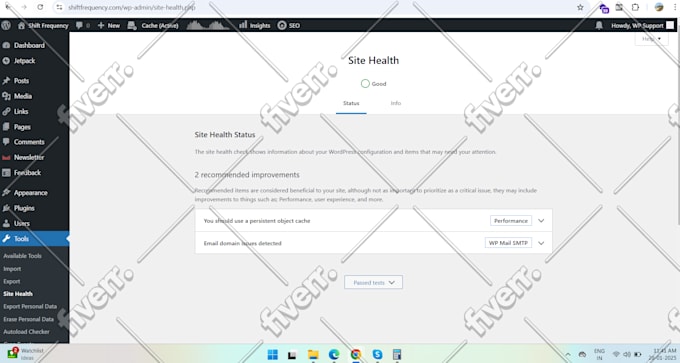Open the Cache (Active) menu
The height and width of the screenshot is (363, 680).
point(153,26)
